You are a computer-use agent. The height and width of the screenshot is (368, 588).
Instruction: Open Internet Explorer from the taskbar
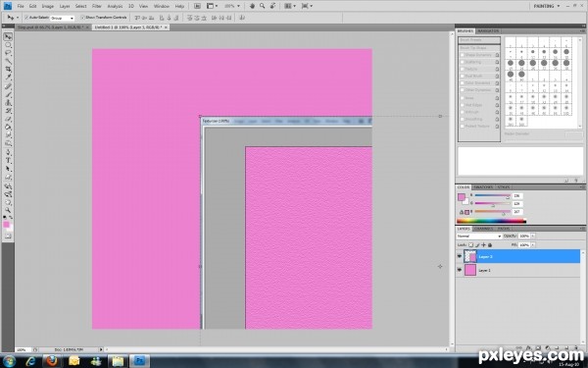30,361
